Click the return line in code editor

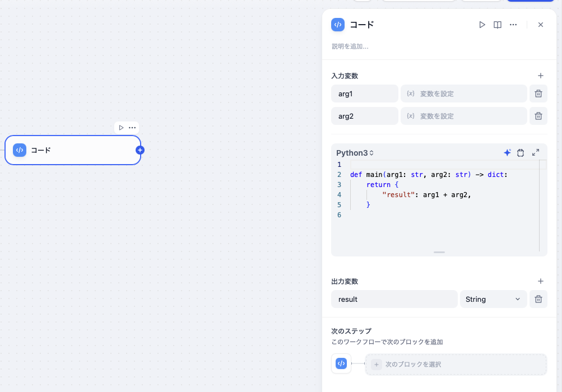pos(383,185)
